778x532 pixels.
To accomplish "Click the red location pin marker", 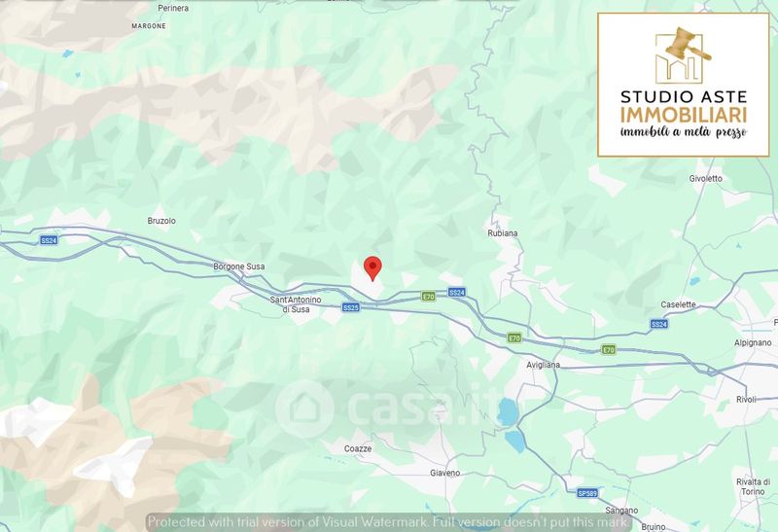I will [372, 268].
